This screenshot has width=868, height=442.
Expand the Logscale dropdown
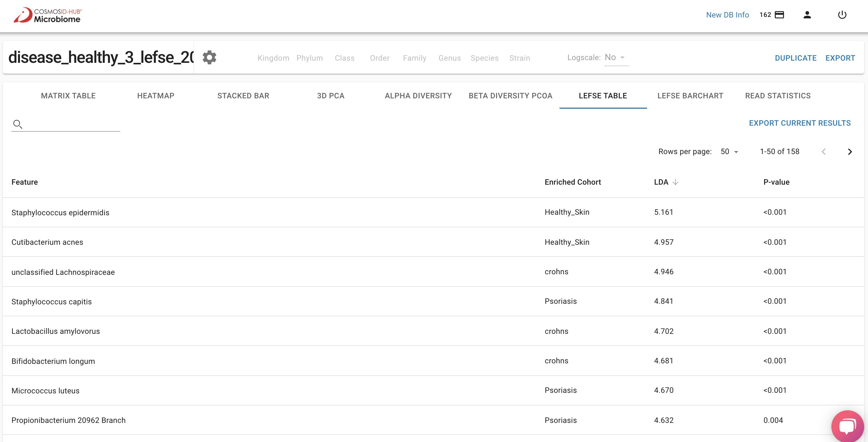(x=616, y=58)
